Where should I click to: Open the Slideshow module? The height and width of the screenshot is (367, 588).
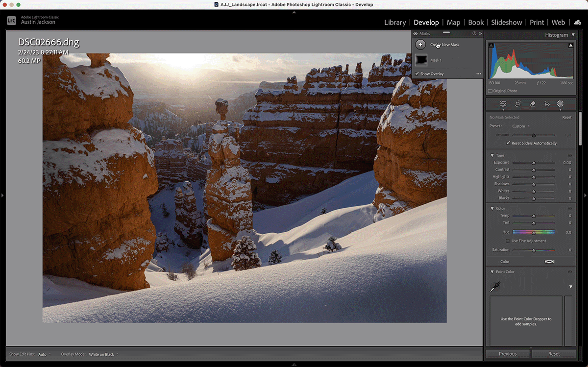(507, 23)
